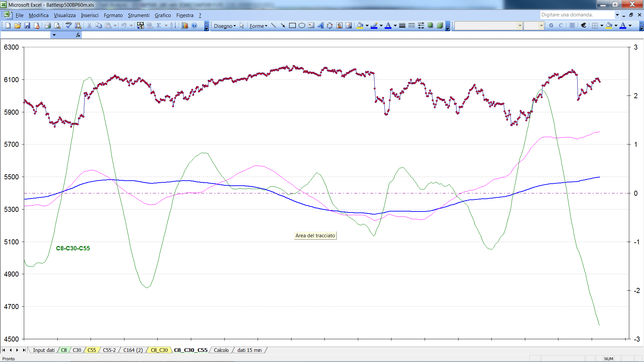Run the ABC spelling check

click(68, 25)
